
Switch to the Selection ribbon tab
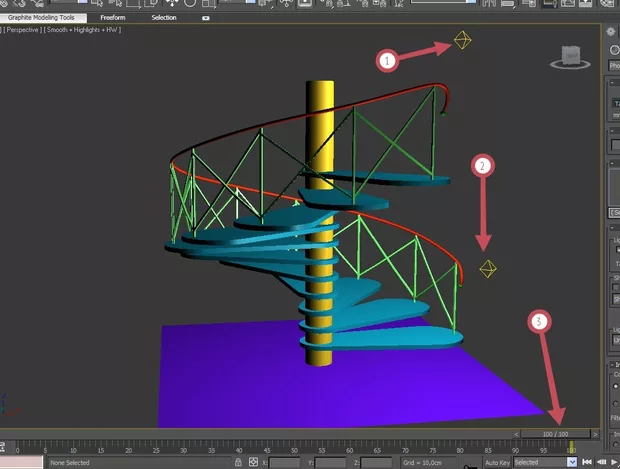163,18
